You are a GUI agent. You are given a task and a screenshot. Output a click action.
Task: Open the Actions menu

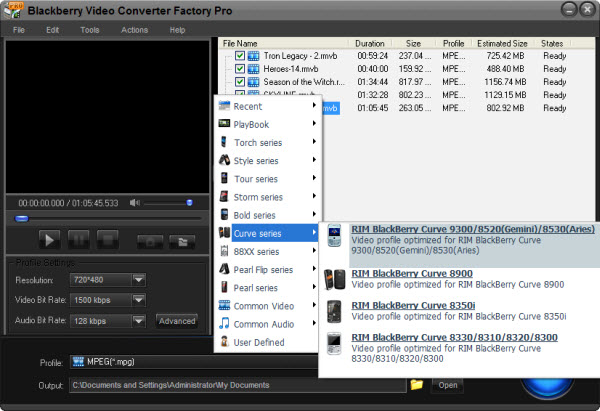click(x=134, y=30)
